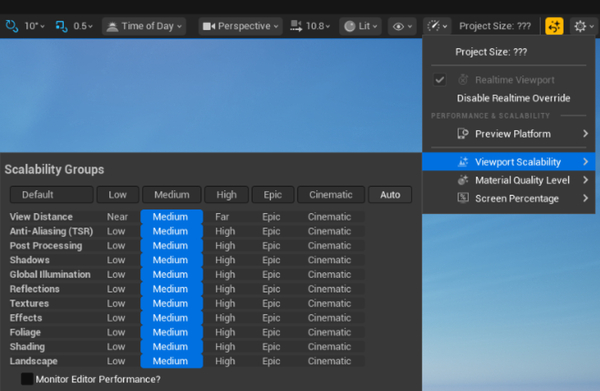Viewport: 600px width, 391px height.
Task: Enable Monitor Editor Performance checkbox
Action: tap(27, 379)
